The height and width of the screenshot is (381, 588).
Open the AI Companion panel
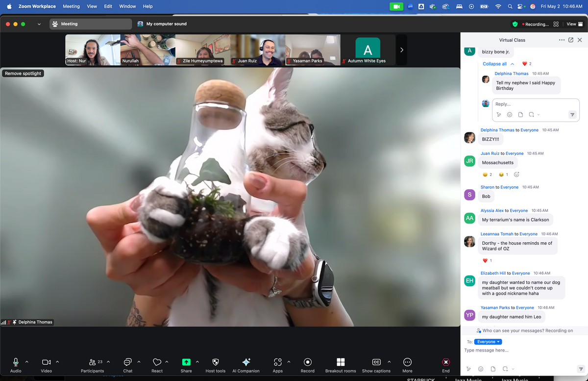pos(246,365)
